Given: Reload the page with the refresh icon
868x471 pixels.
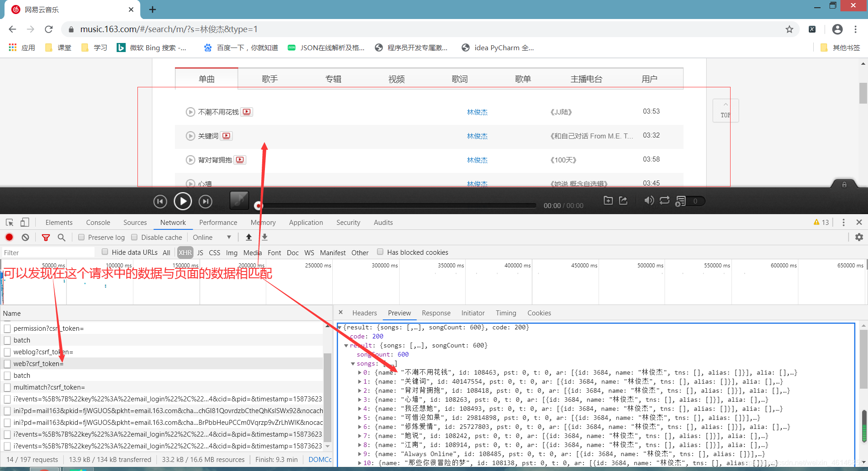Looking at the screenshot, I should 49,29.
